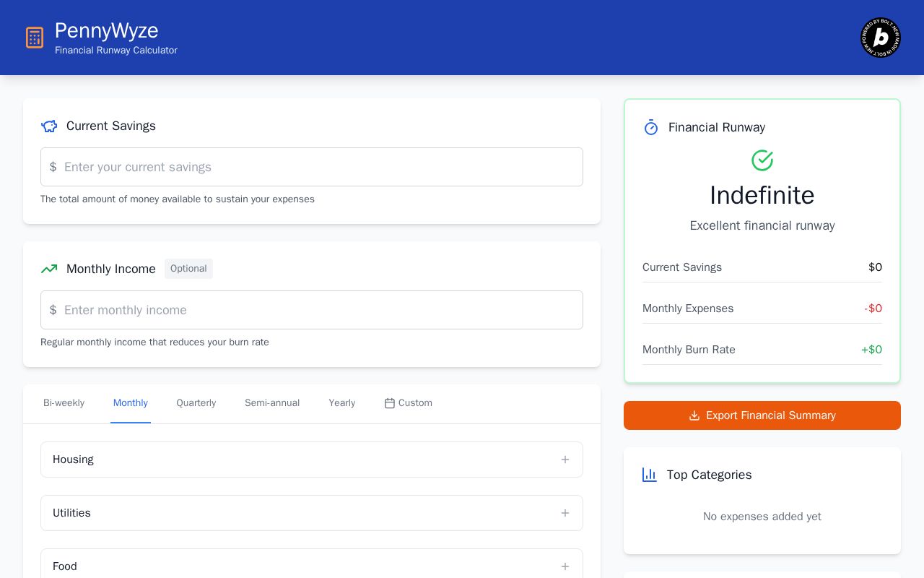
Task: Click the PennyWyze title text
Action: pyautogui.click(x=107, y=30)
